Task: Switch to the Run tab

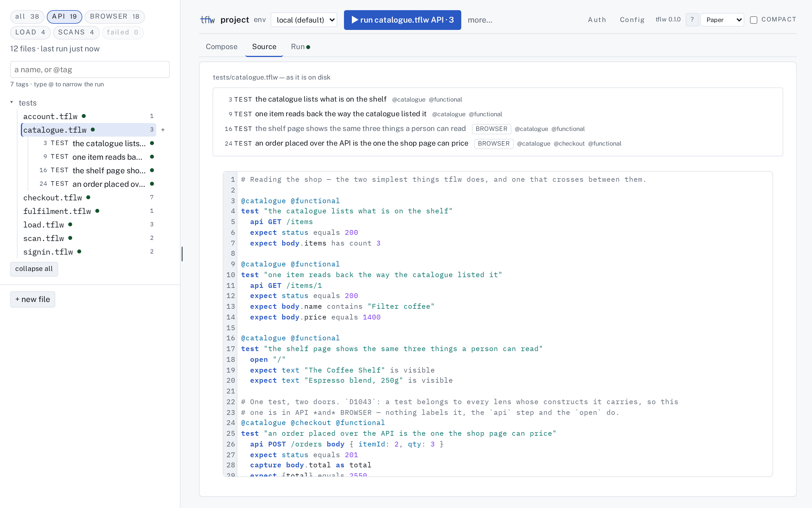Action: [300, 47]
